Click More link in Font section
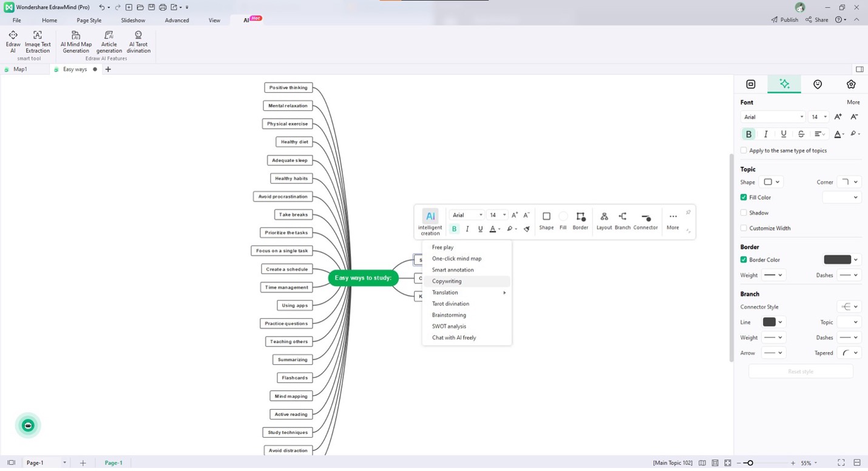Screen dimensions: 868x471 853,102
